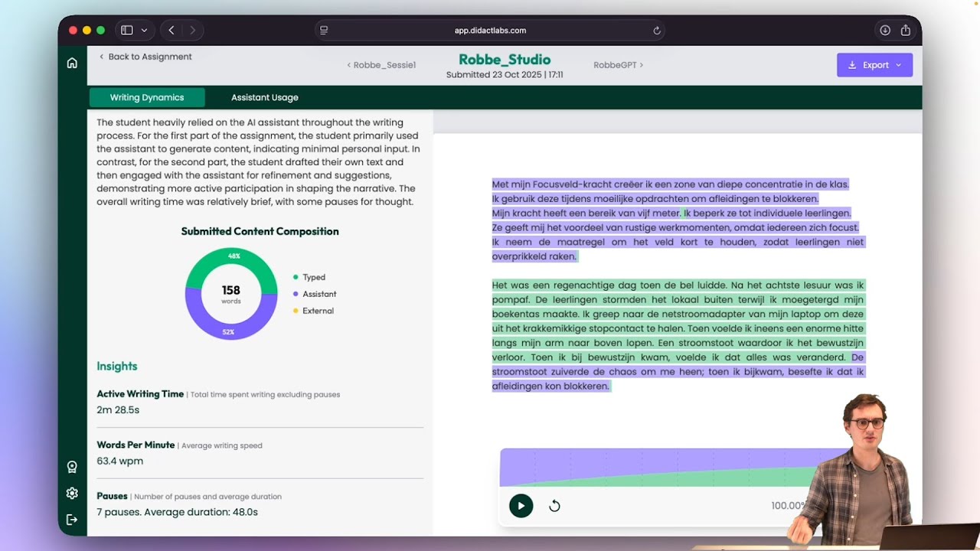The height and width of the screenshot is (551, 980).
Task: Click the browser reload icon
Action: 656,31
